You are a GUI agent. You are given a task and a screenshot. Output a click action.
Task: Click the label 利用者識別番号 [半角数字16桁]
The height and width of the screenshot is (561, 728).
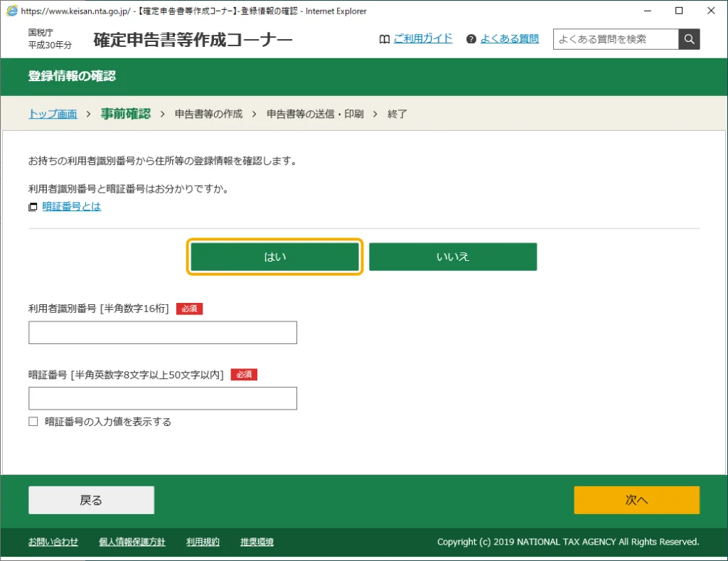(x=98, y=309)
